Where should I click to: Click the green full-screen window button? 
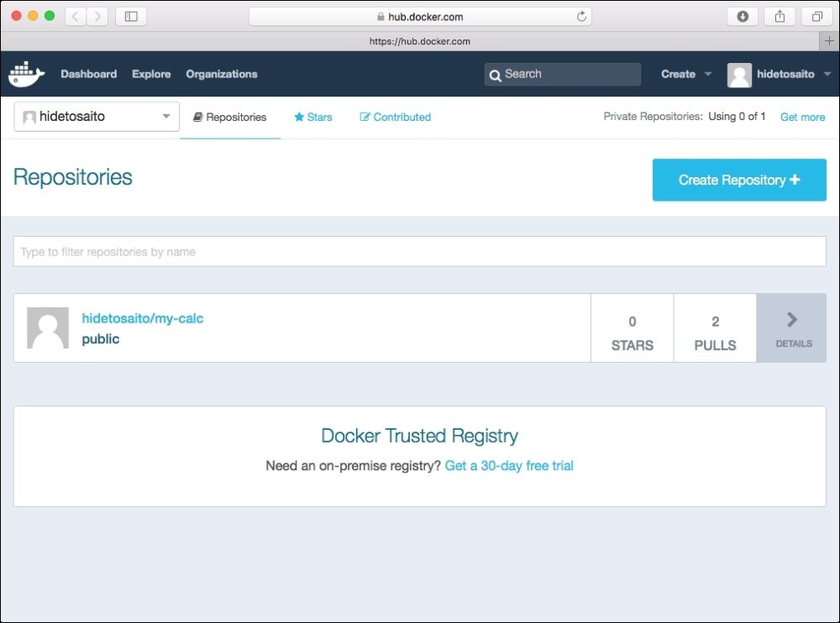[x=50, y=16]
